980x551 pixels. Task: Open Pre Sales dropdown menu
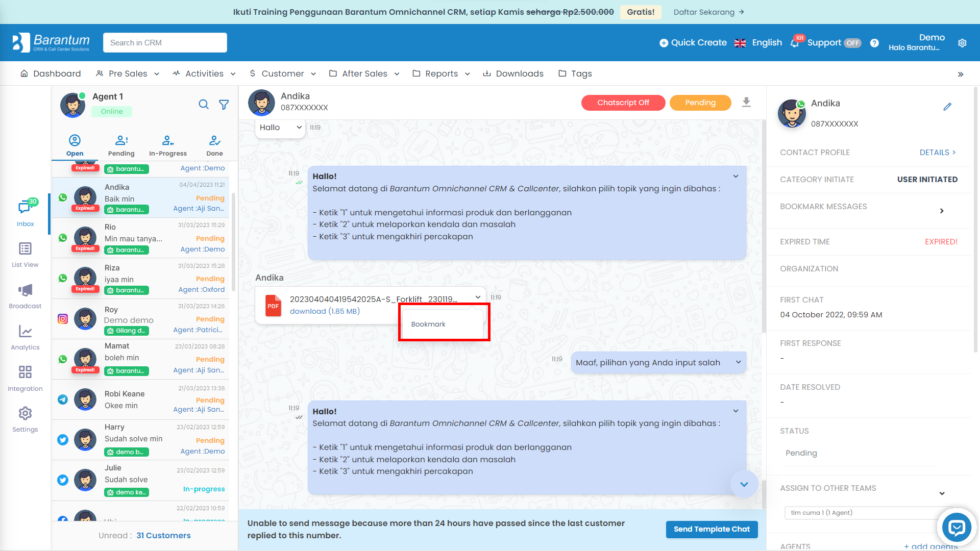point(128,73)
